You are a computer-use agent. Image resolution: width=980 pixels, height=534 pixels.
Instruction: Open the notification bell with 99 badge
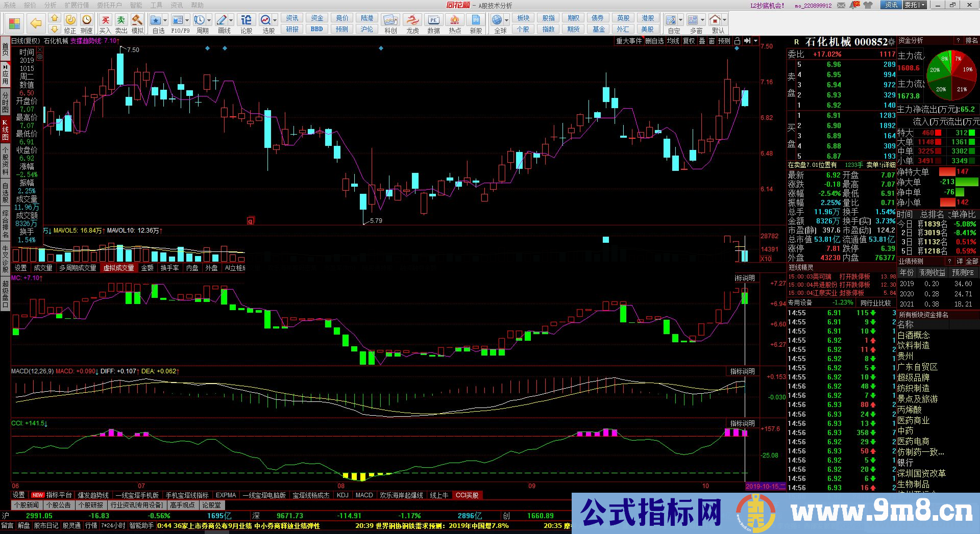tap(854, 5)
